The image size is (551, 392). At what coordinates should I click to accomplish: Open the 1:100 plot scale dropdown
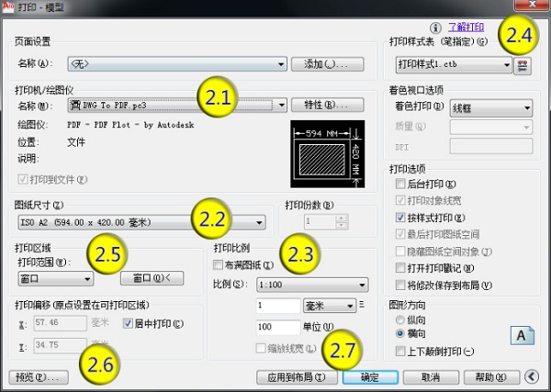[x=361, y=285]
